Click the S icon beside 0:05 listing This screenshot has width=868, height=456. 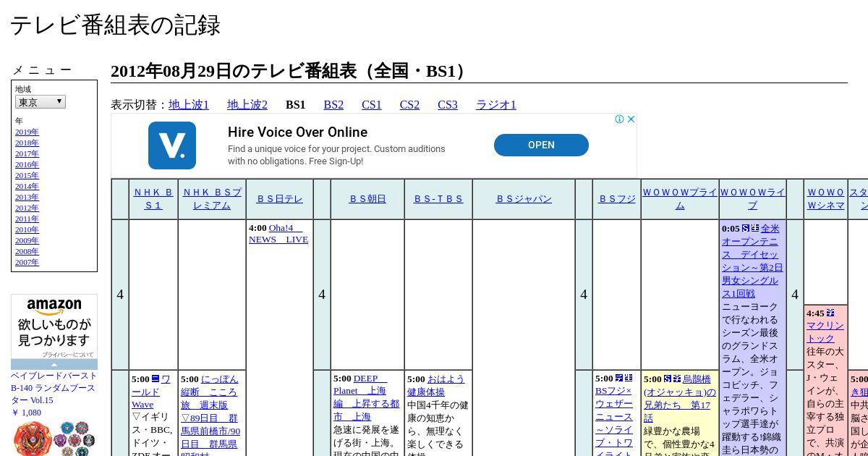tap(746, 228)
